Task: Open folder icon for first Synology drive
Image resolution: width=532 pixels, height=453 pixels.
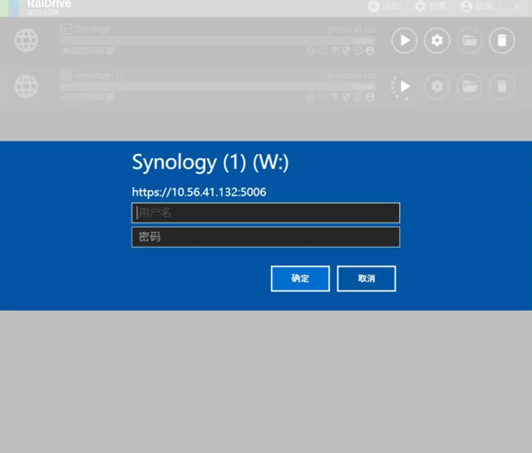Action: pyautogui.click(x=470, y=40)
